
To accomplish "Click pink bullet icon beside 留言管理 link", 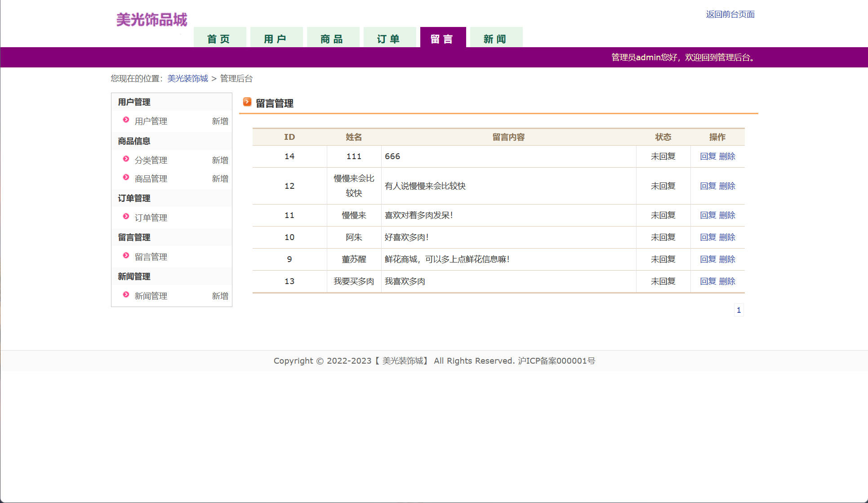I will coord(126,256).
